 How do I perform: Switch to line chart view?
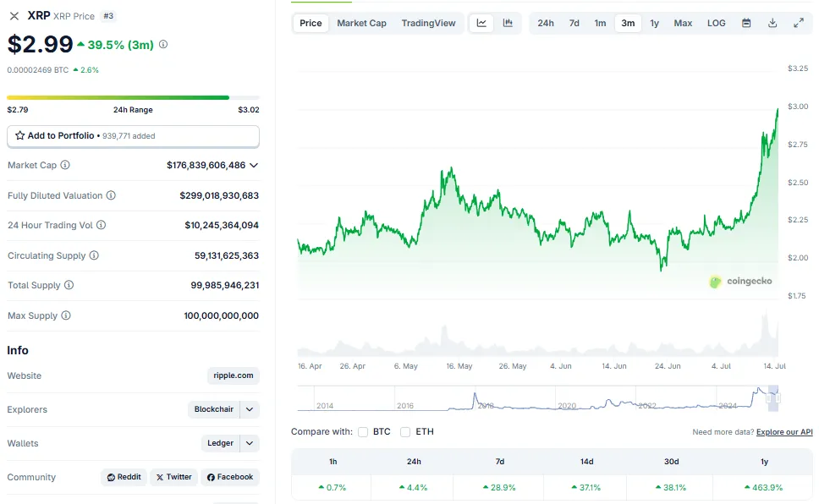pos(481,23)
